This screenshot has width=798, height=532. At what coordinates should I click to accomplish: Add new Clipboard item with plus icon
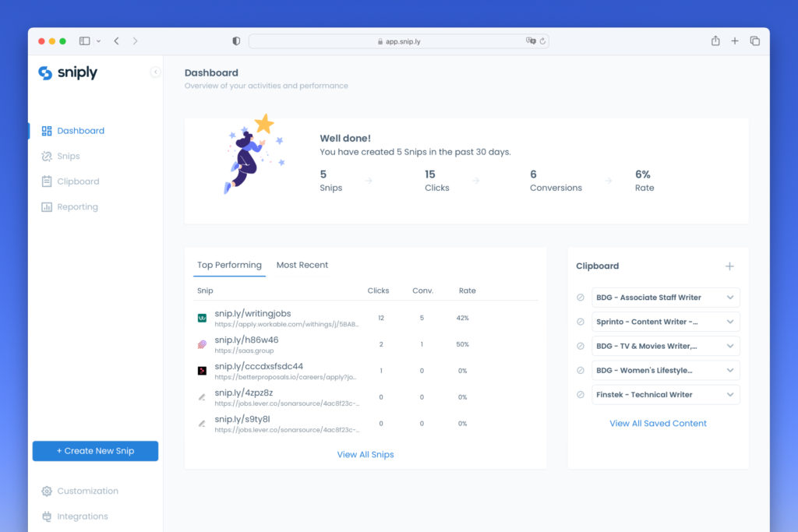729,266
